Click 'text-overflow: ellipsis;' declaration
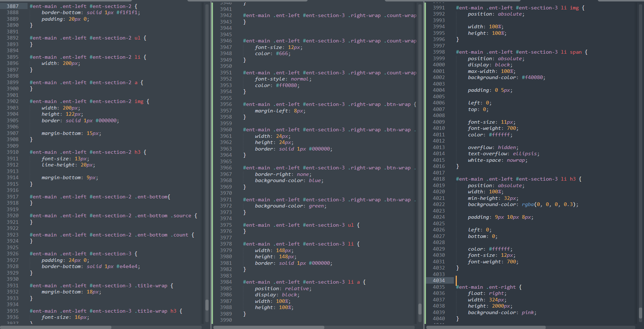644x329 pixels. (x=504, y=154)
